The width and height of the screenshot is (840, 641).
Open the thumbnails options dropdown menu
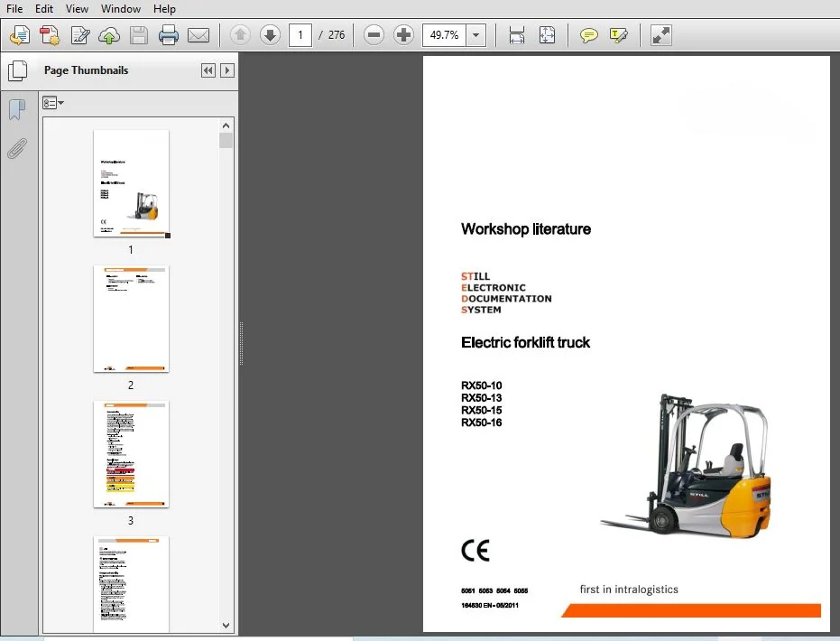53,103
